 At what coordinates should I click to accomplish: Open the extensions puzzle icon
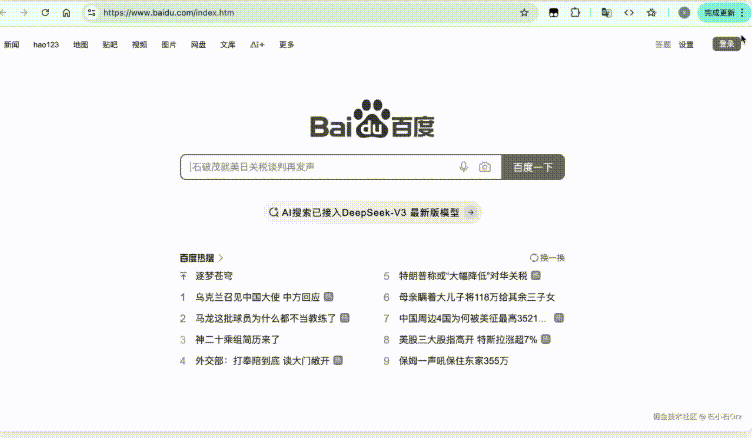coord(575,12)
